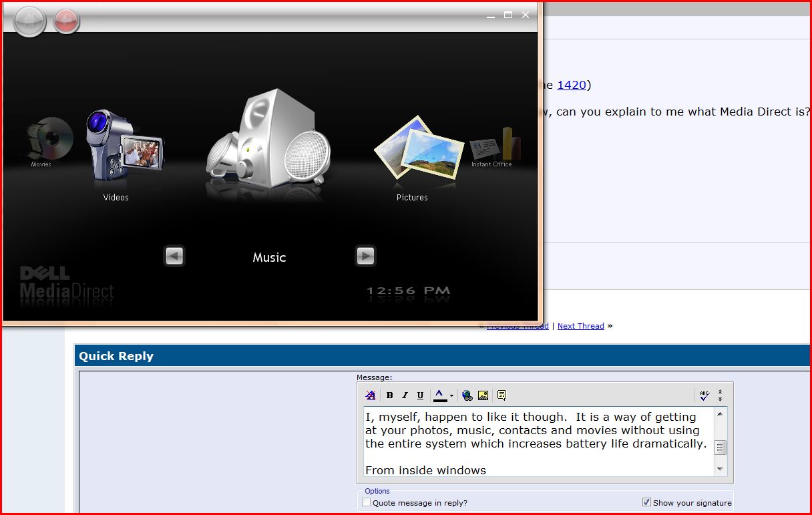Click the Wrap Quote tags icon
The width and height of the screenshot is (812, 515).
pos(502,395)
